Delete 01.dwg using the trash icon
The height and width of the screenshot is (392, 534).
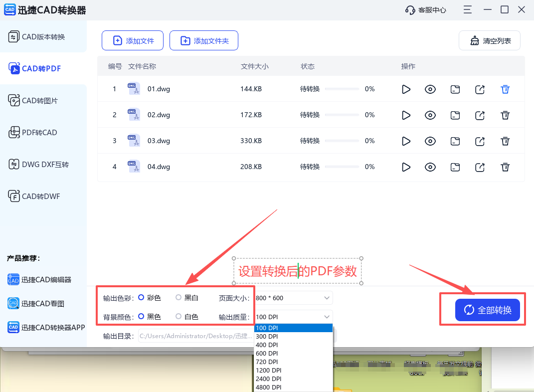(x=505, y=89)
